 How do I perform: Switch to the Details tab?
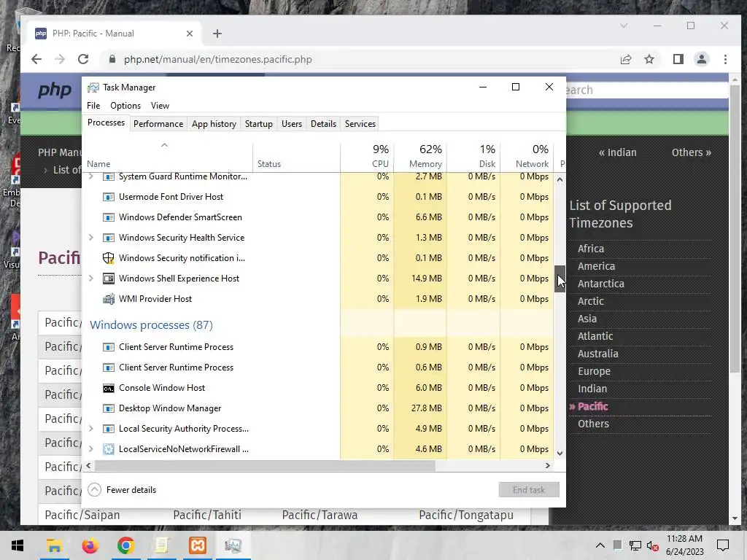323,124
